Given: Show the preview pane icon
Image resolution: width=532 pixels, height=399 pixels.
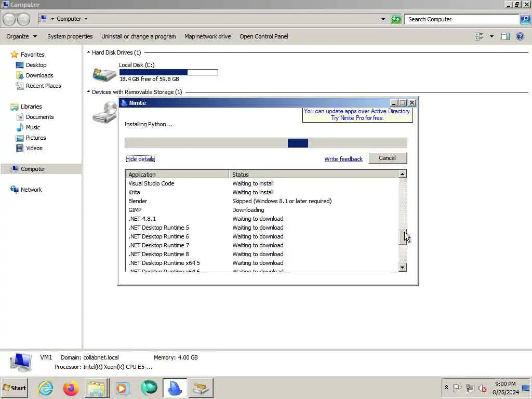Looking at the screenshot, I should 505,36.
